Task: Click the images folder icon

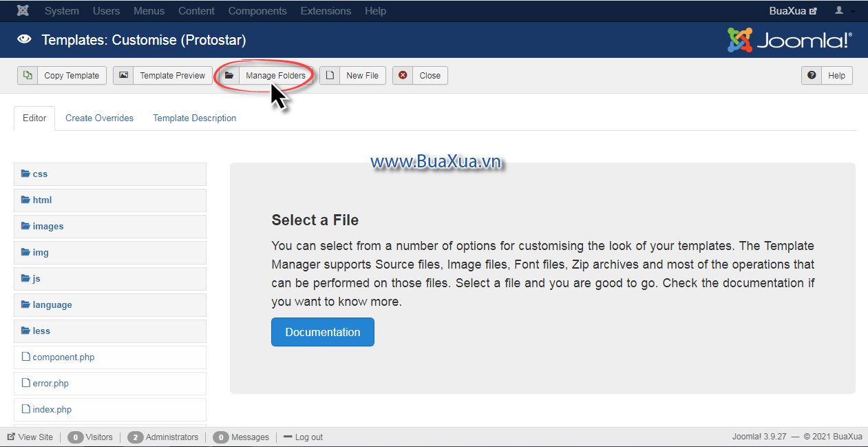Action: tap(26, 226)
